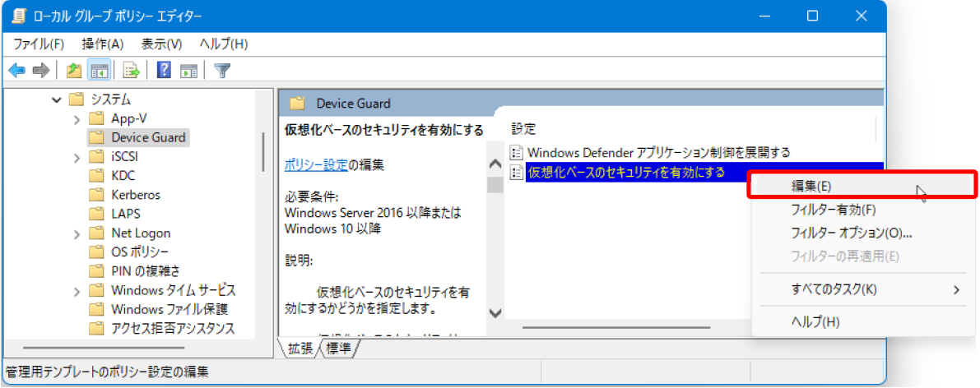Open the 表示(V) menu

click(161, 44)
